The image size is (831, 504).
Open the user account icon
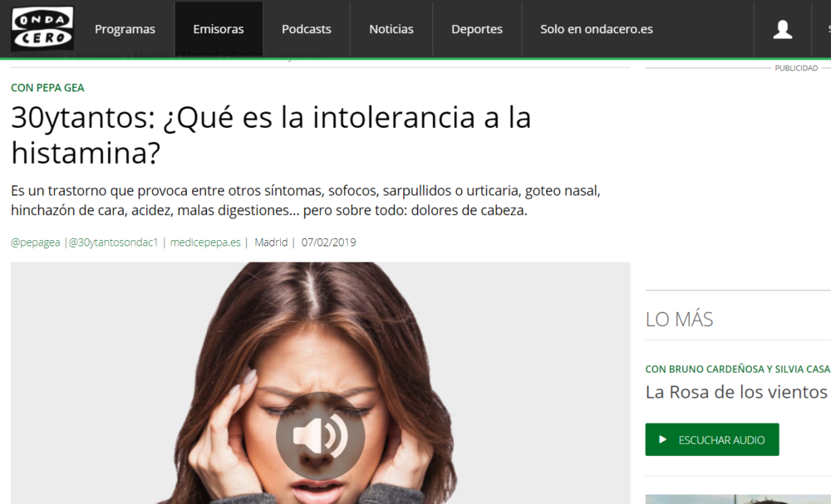(x=782, y=29)
